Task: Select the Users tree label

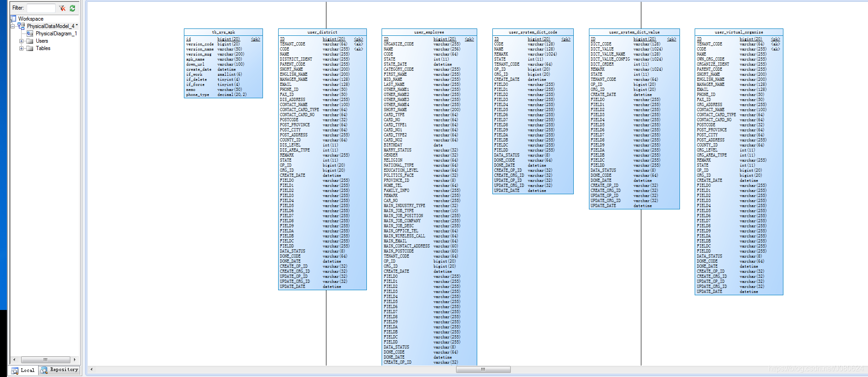Action: pyautogui.click(x=42, y=41)
